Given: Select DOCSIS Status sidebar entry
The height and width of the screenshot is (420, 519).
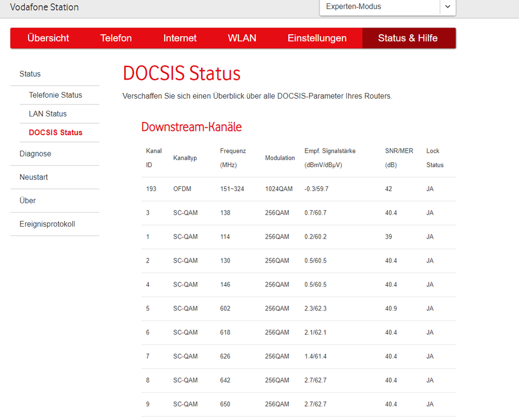Looking at the screenshot, I should [56, 133].
